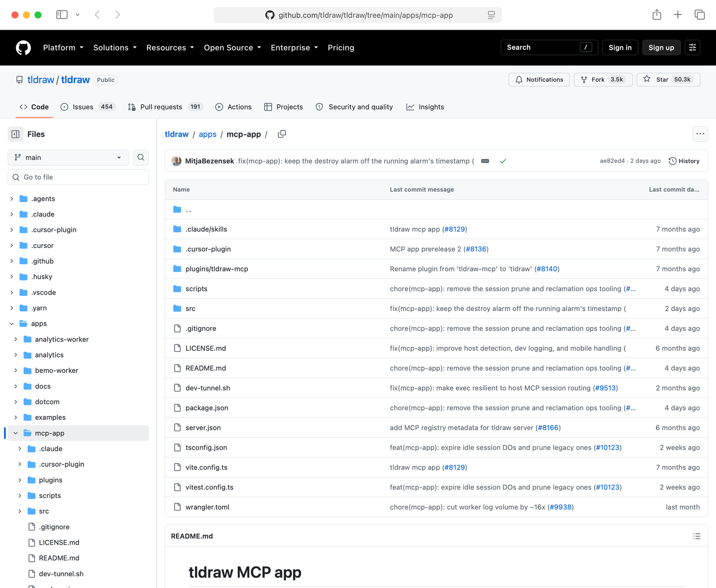Open pull request #8140 link
The height and width of the screenshot is (588, 716).
point(547,269)
